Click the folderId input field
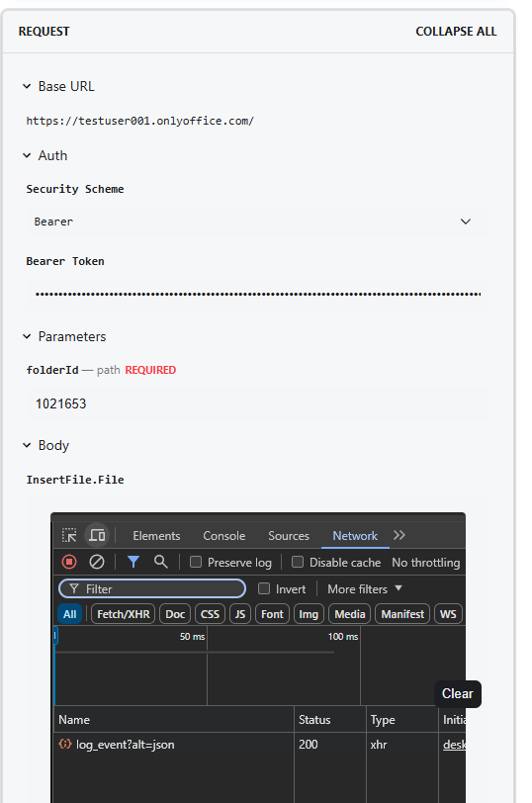Screen dimensions: 532x803 pos(257,404)
